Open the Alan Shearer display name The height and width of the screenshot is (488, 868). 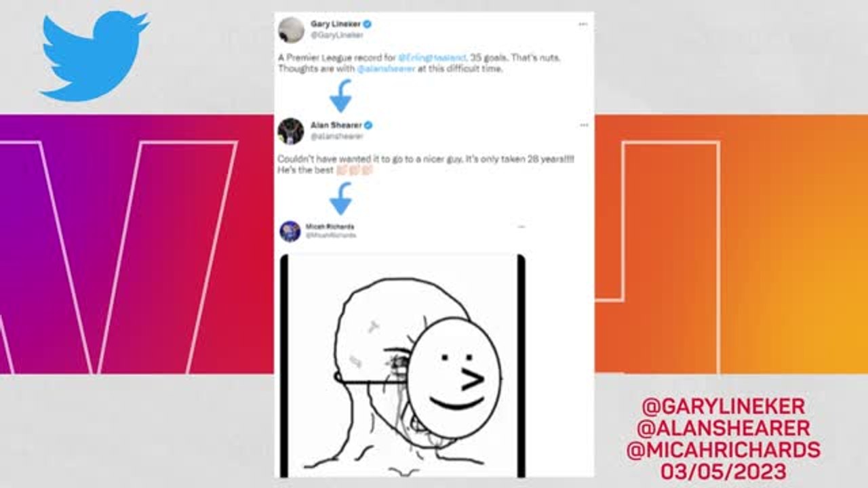(336, 125)
